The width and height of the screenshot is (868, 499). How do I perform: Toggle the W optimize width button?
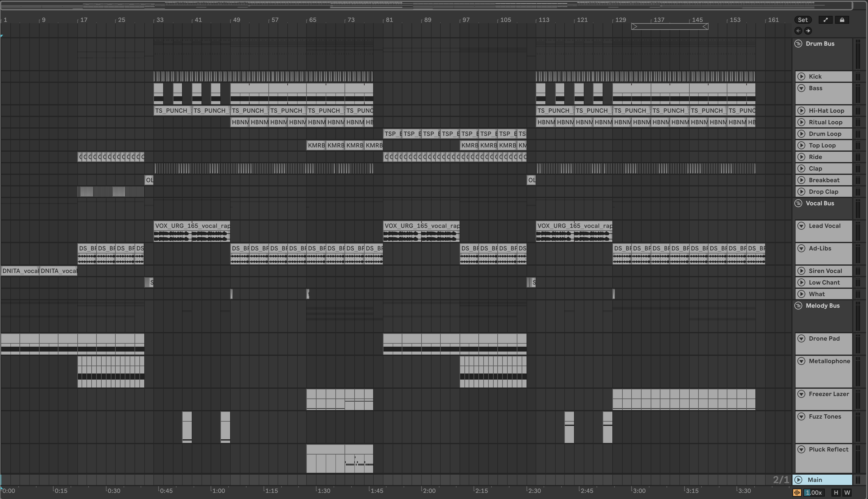pyautogui.click(x=847, y=493)
